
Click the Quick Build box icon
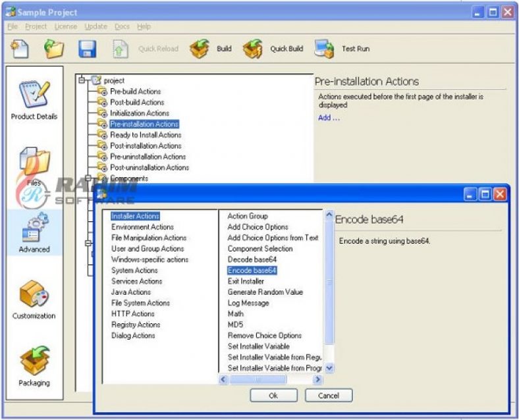[253, 49]
